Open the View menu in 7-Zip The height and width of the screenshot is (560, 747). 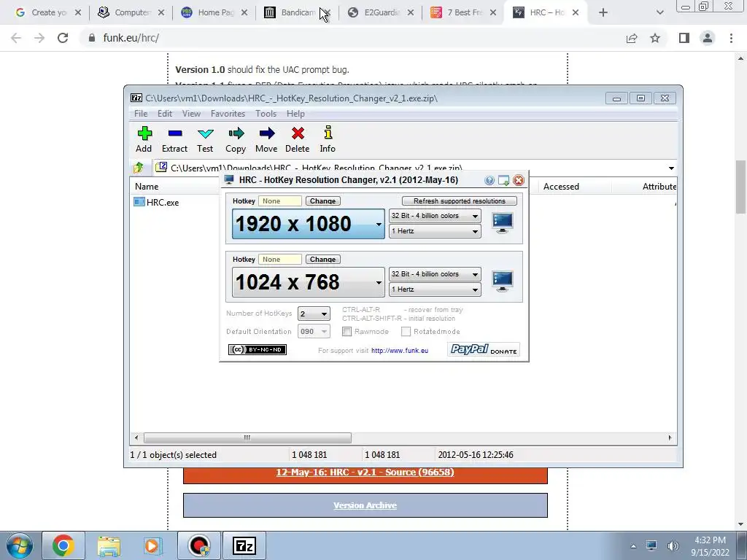(x=191, y=113)
